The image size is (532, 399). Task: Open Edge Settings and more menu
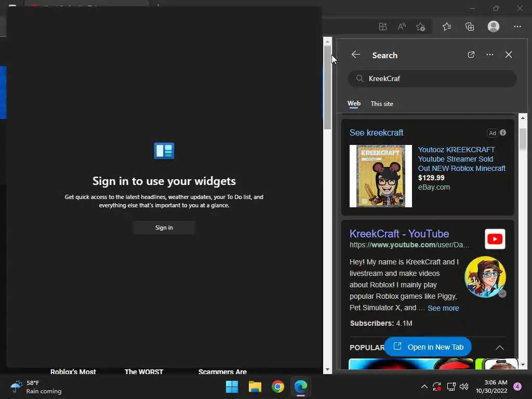(x=517, y=26)
